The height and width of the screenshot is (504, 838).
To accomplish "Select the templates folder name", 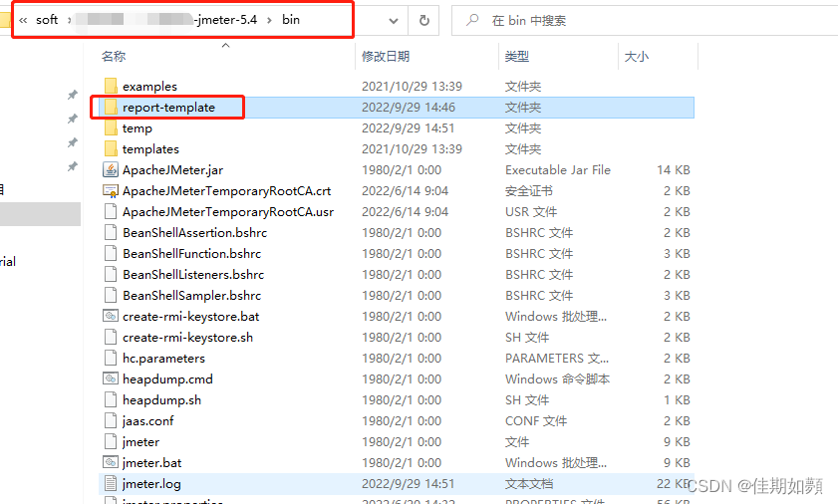I will coord(150,149).
